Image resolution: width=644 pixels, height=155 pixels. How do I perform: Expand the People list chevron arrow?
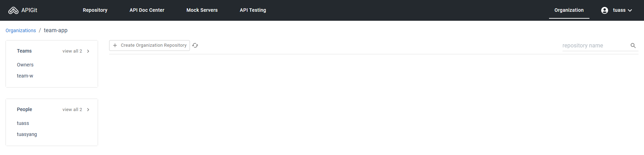[x=88, y=110]
